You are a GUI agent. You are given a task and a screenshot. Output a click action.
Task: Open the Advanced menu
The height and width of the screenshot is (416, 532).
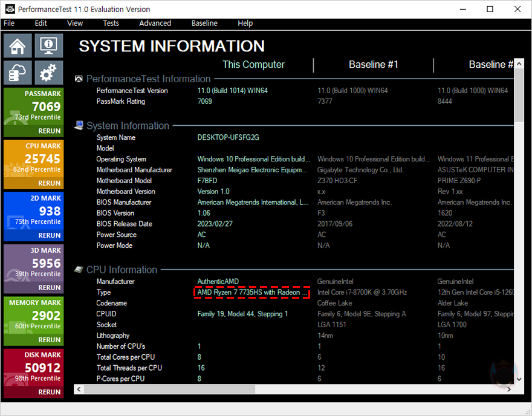155,23
